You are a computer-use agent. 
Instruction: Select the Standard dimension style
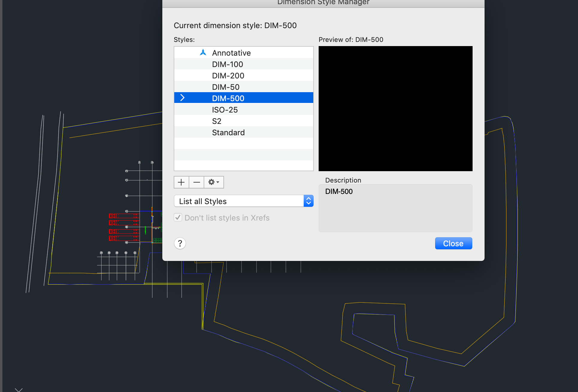pyautogui.click(x=228, y=133)
